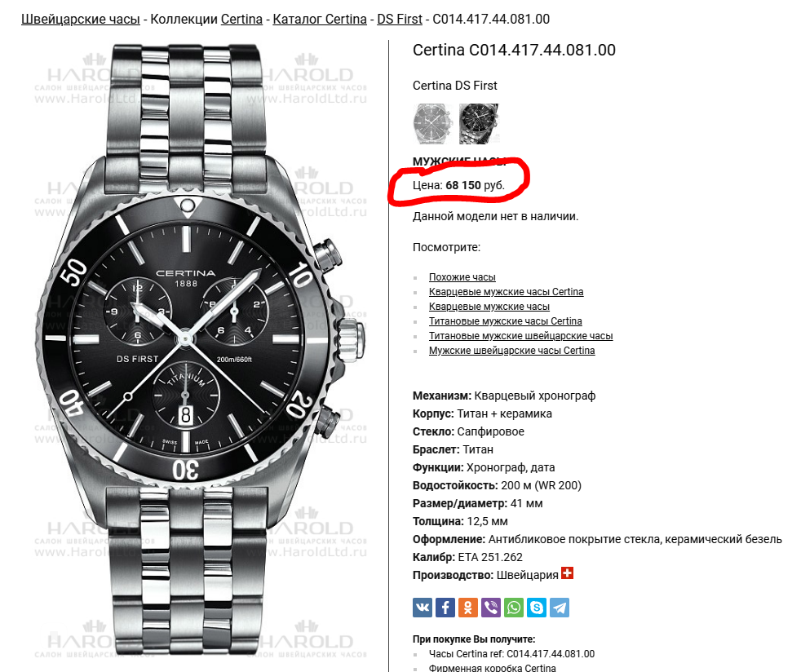Click the Swiss flag icon

[x=567, y=573]
